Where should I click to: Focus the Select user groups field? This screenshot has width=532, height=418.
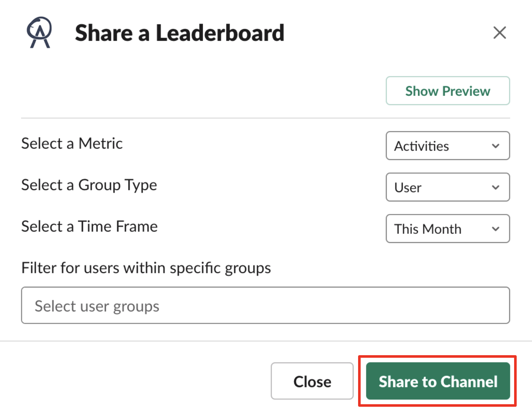tap(265, 306)
